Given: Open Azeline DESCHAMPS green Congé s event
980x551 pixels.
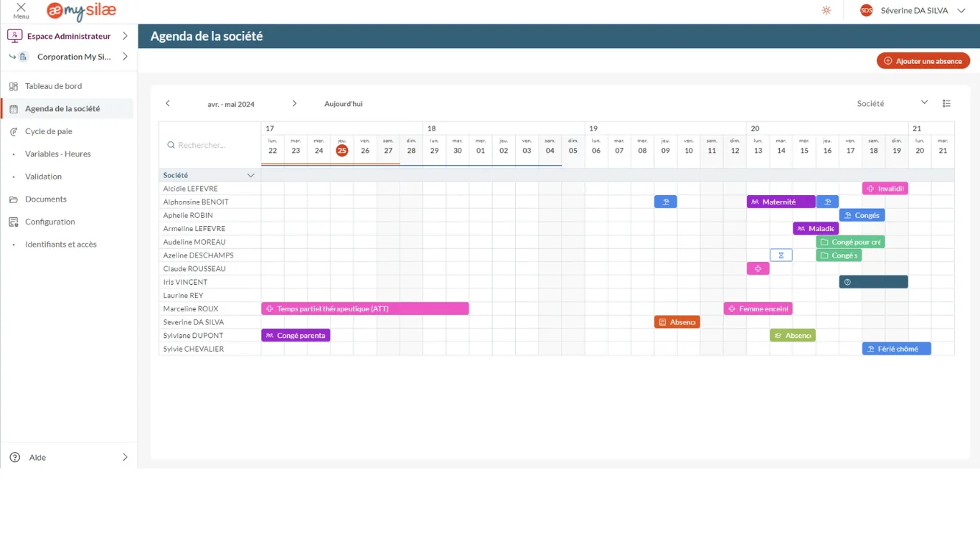Looking at the screenshot, I should (x=839, y=255).
